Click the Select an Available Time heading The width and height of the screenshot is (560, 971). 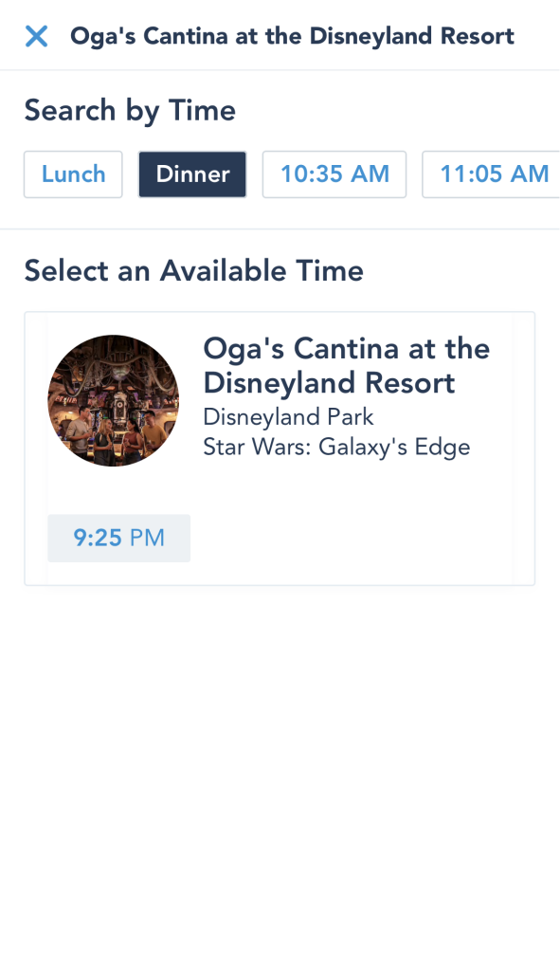click(x=193, y=270)
